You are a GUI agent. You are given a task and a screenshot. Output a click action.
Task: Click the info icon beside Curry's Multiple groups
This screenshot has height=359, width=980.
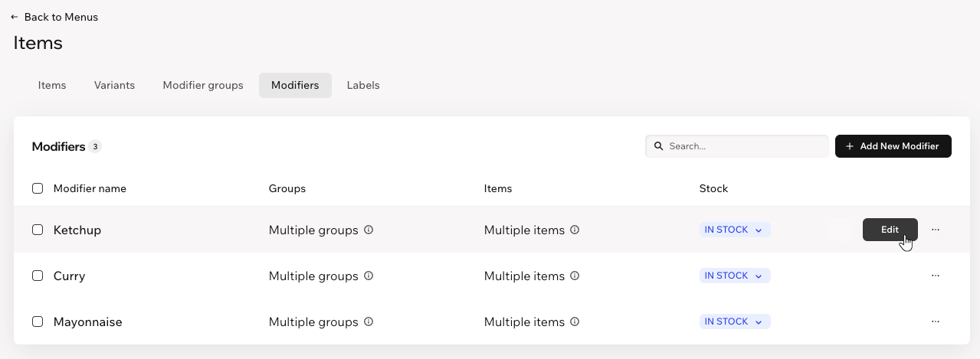(369, 276)
